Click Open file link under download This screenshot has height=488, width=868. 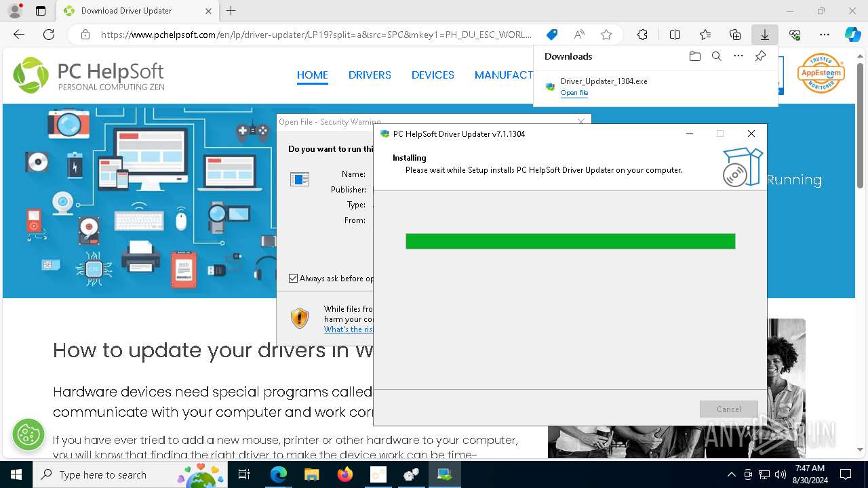[574, 93]
